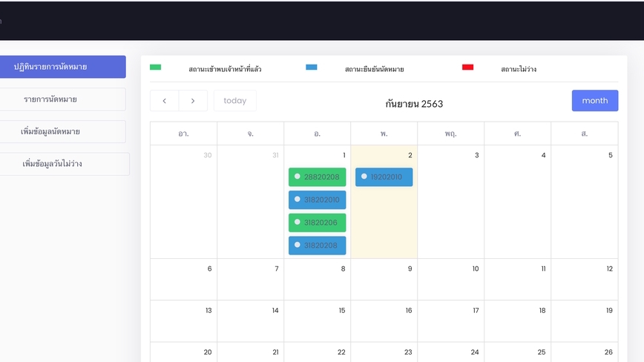
Task: Switch to month view
Action: coord(595,101)
